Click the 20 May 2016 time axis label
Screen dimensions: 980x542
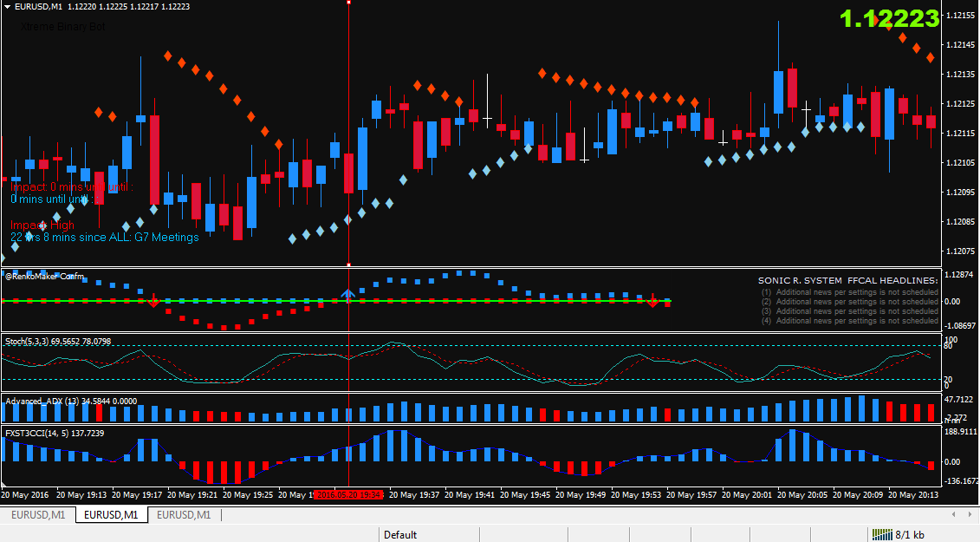[25, 495]
